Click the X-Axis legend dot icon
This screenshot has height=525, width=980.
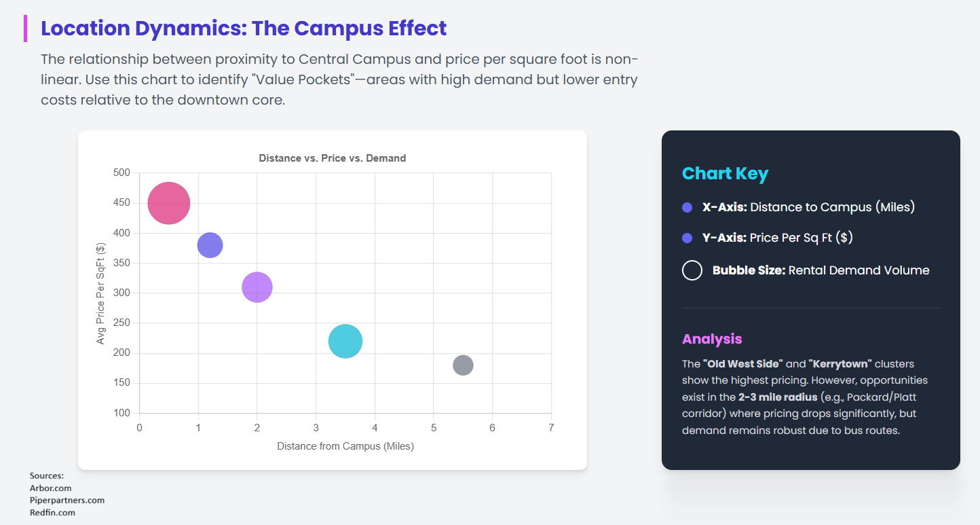coord(687,208)
